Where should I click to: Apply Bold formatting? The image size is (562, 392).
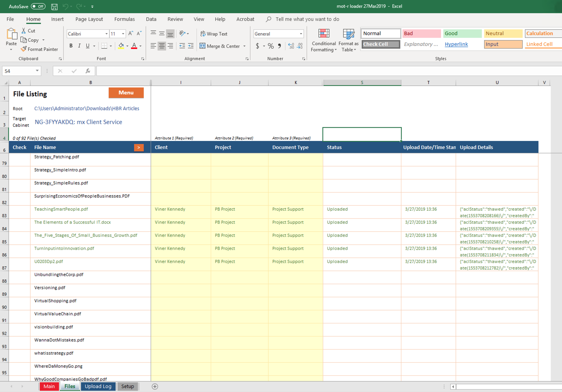(x=71, y=46)
